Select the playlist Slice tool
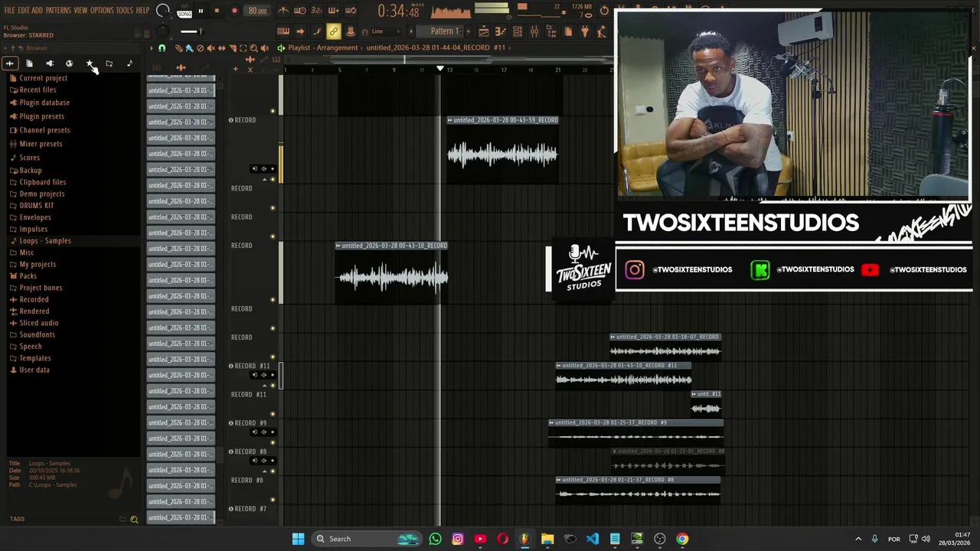 click(x=233, y=48)
